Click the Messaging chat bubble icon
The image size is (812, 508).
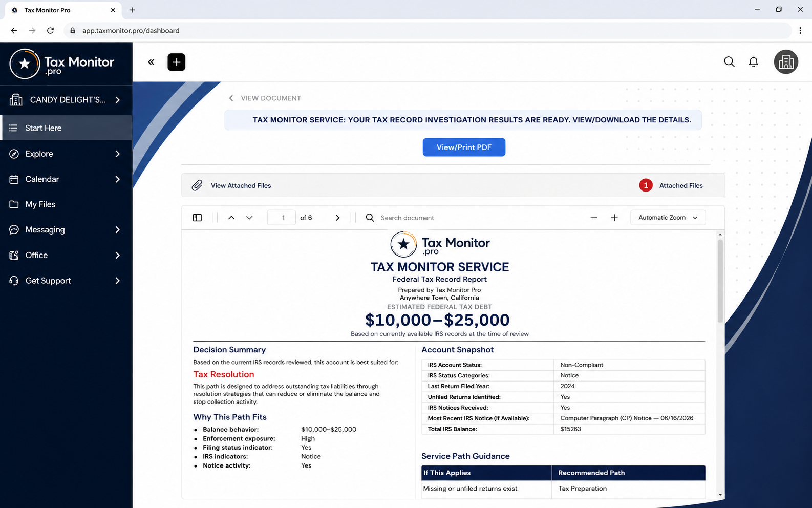pyautogui.click(x=14, y=230)
